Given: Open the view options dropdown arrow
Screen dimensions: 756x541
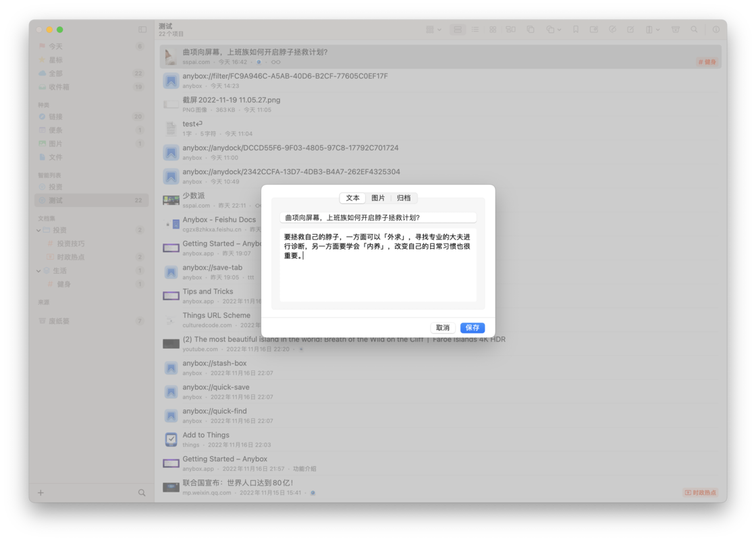Looking at the screenshot, I should pyautogui.click(x=438, y=30).
